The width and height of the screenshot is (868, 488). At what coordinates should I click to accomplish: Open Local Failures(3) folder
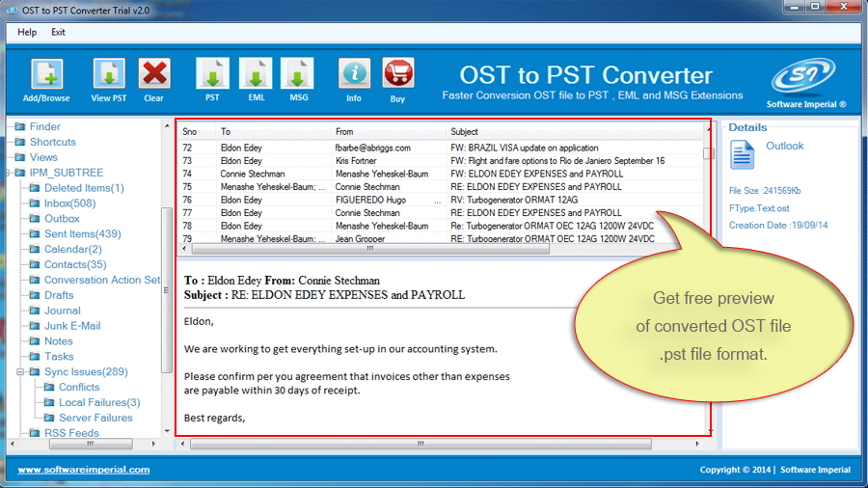click(x=99, y=402)
